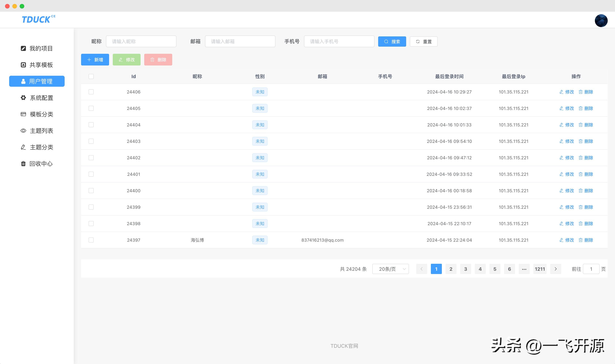Check the row 24403 checkbox
This screenshot has width=615, height=364.
point(91,141)
